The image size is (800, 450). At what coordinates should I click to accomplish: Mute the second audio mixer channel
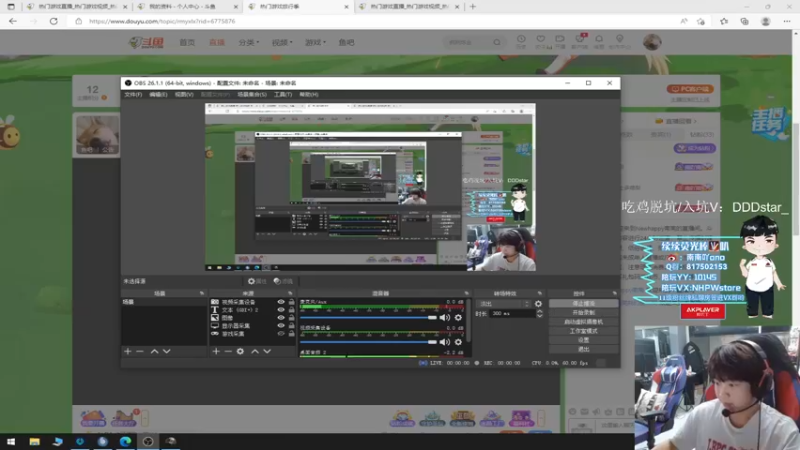pos(445,342)
